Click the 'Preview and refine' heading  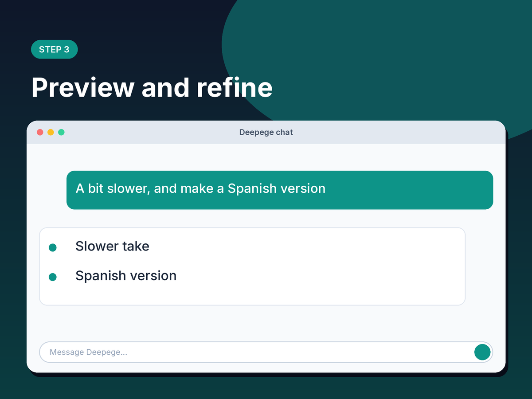152,87
